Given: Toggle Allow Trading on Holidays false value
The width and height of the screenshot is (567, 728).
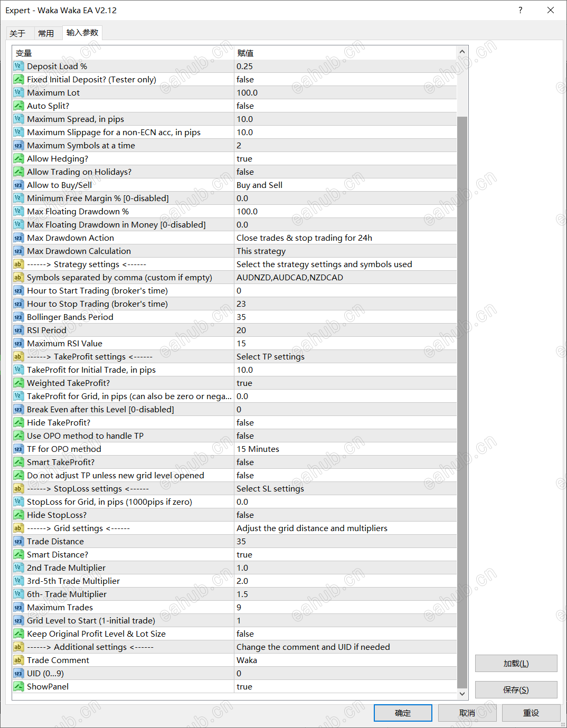Looking at the screenshot, I should [x=345, y=172].
